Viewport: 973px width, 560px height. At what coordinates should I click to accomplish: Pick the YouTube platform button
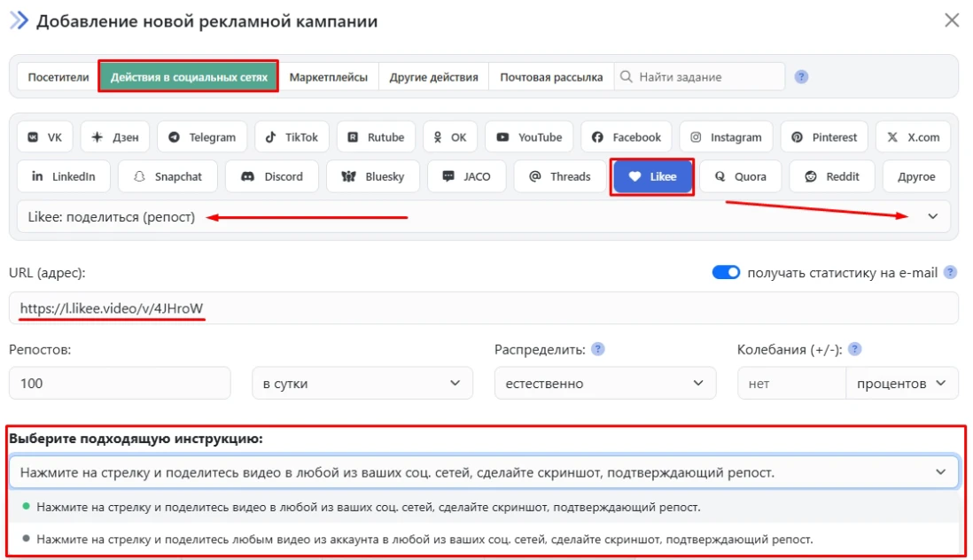529,137
